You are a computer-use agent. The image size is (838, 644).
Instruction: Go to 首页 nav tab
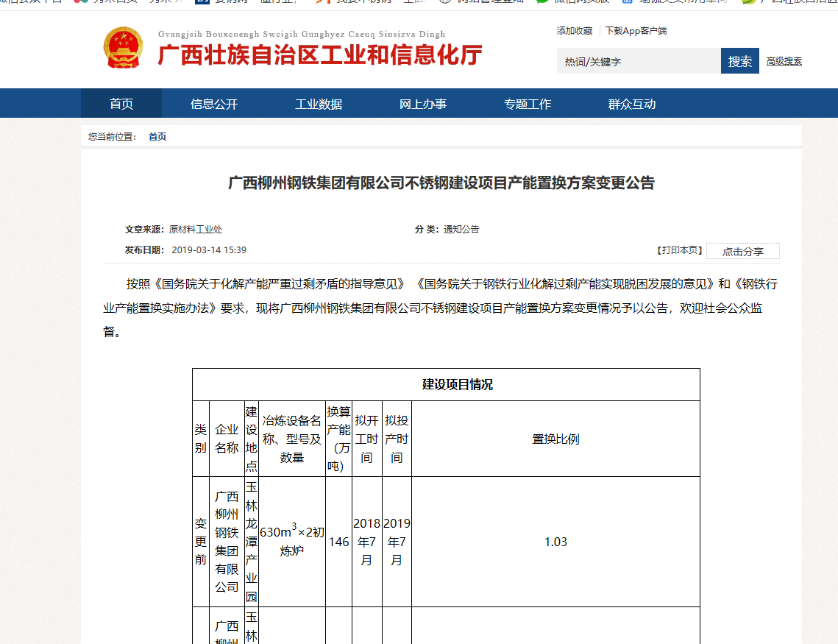click(121, 104)
